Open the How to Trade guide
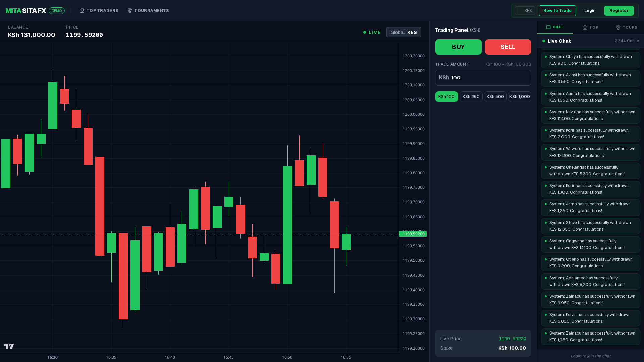The width and height of the screenshot is (644, 362). pos(557,11)
